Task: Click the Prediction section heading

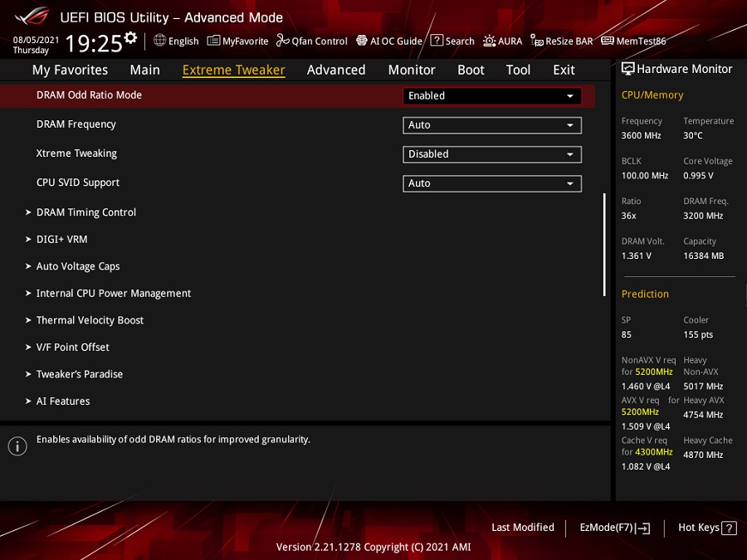Action: [x=645, y=295]
